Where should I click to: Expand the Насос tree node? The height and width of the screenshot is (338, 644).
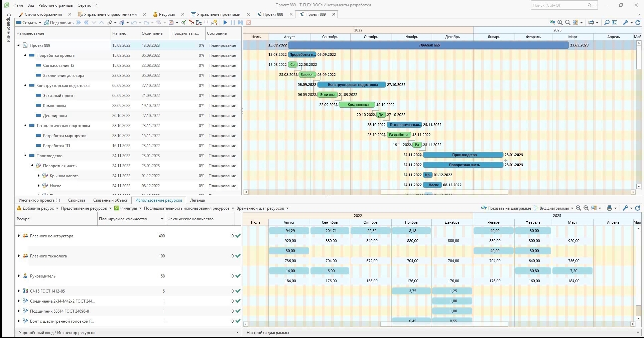click(x=39, y=186)
